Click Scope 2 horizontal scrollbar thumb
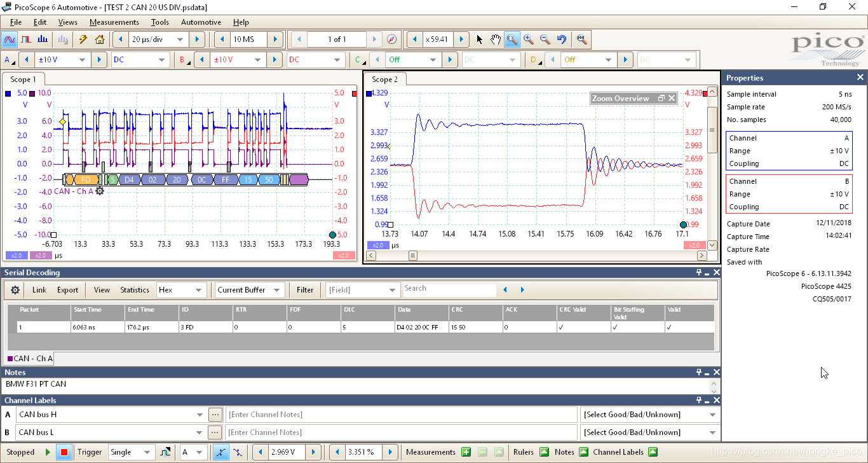Image resolution: width=868 pixels, height=463 pixels. tap(413, 256)
